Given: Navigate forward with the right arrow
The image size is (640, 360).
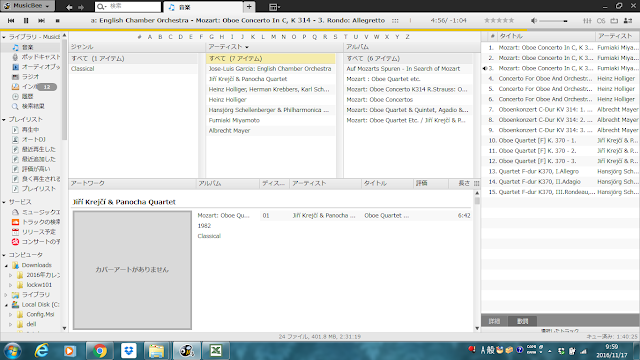Looking at the screenshot, I should [81, 7].
